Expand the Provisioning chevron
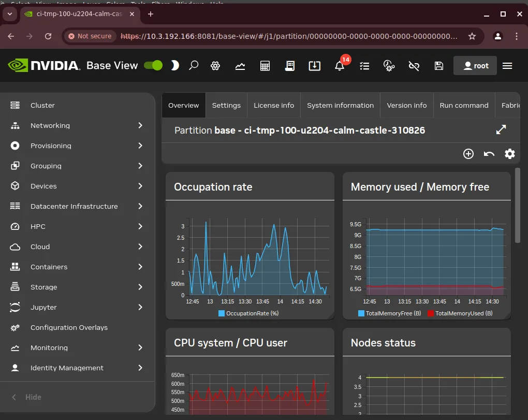 click(140, 146)
